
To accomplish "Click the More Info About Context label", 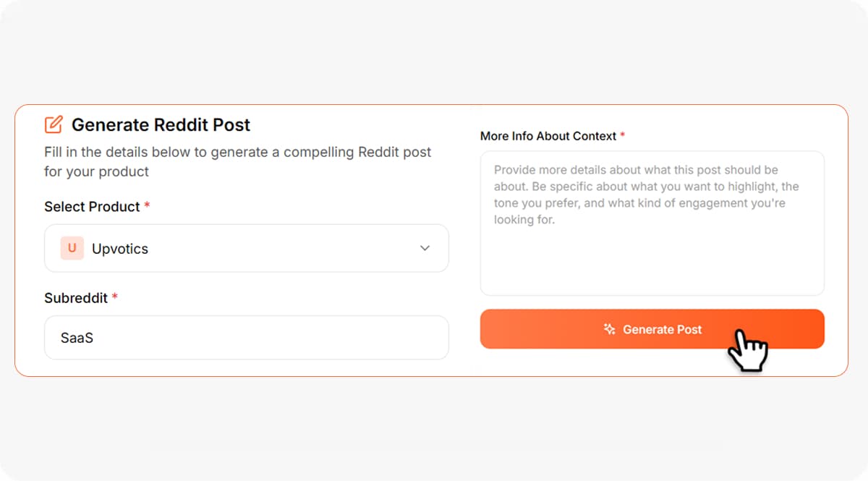I will click(x=548, y=136).
